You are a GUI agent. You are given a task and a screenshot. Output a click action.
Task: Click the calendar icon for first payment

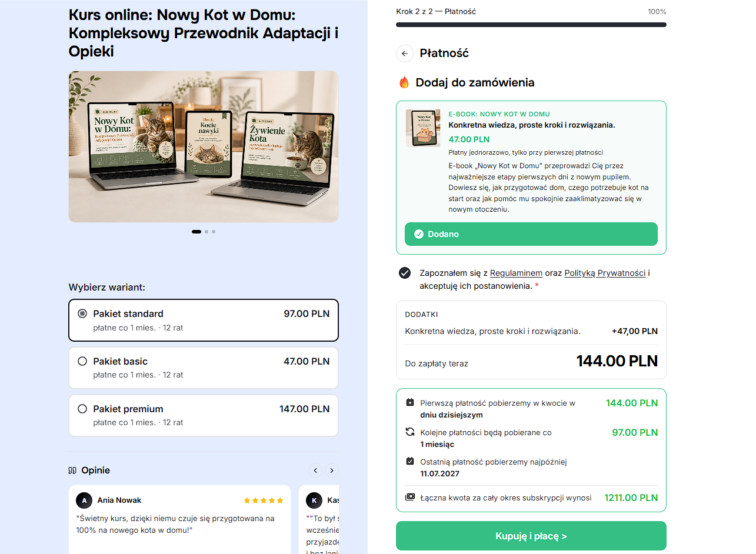click(410, 403)
